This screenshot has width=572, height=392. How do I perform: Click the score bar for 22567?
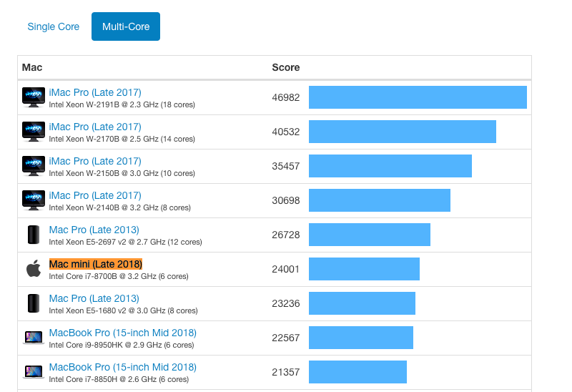pyautogui.click(x=361, y=338)
